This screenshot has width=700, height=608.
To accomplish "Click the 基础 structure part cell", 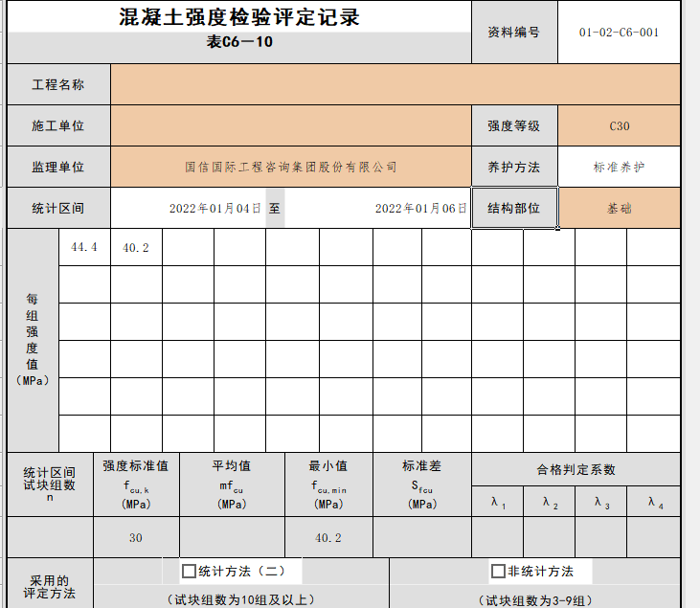I will tap(620, 208).
